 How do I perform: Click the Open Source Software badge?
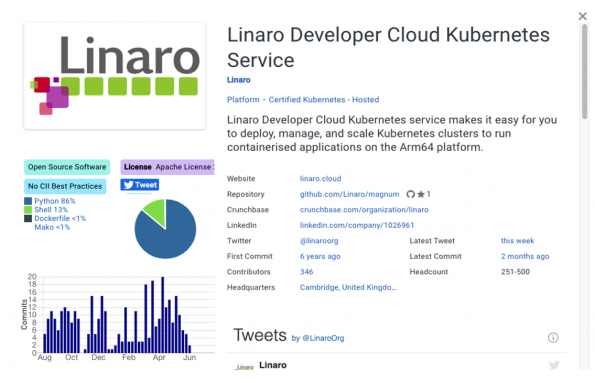(x=67, y=167)
